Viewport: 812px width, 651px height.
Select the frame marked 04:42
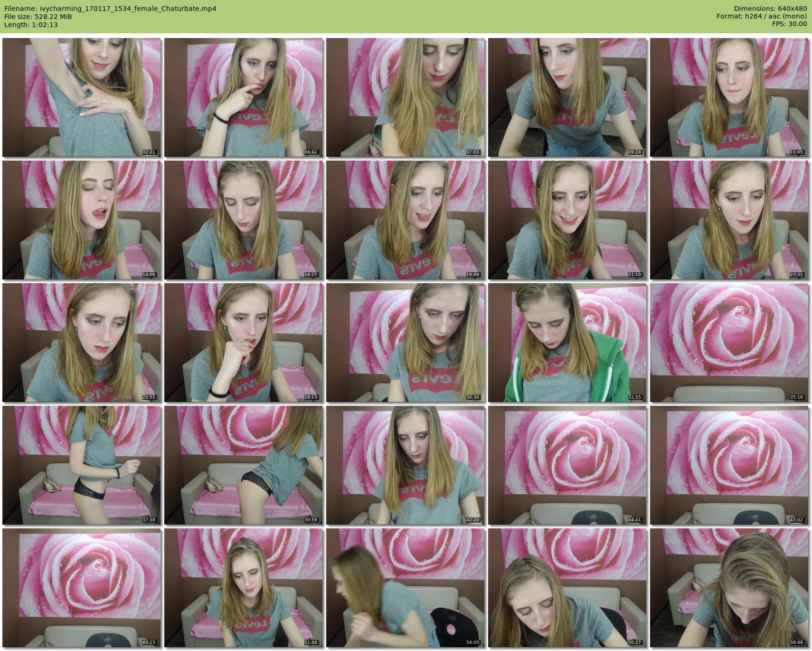[244, 97]
